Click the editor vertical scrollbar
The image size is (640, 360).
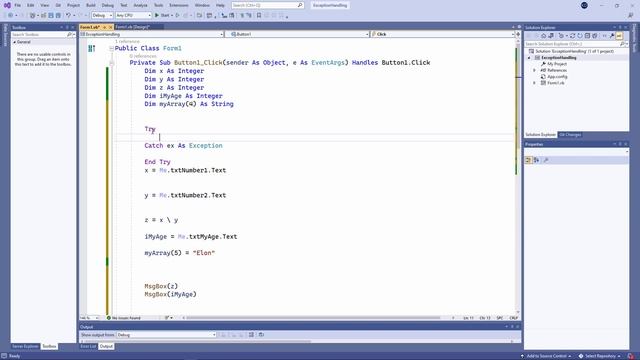pyautogui.click(x=518, y=176)
